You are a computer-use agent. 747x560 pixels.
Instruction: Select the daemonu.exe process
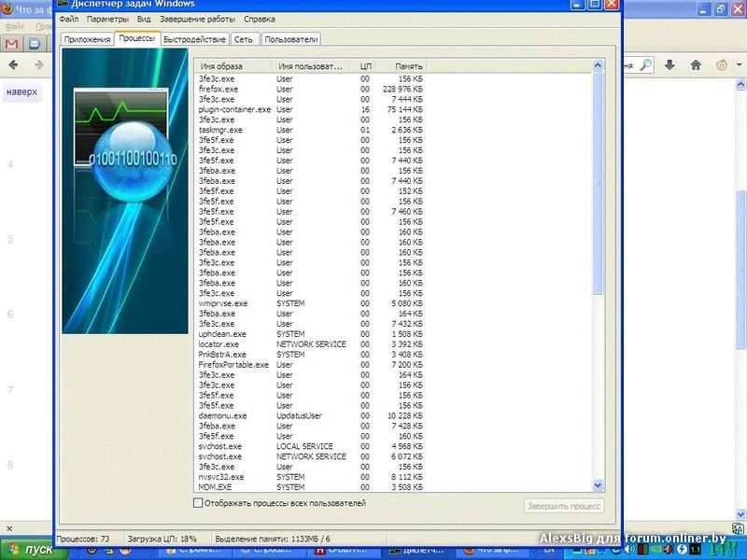(x=311, y=415)
